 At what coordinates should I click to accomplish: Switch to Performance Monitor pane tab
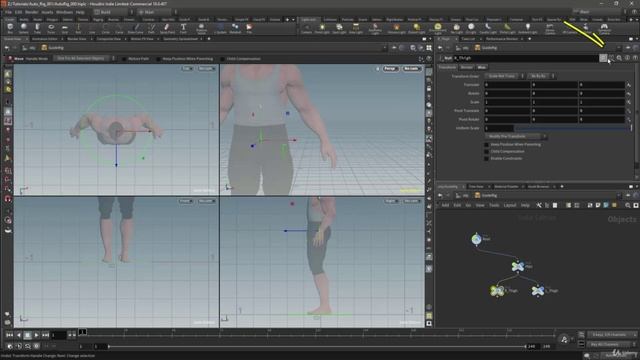click(501, 39)
